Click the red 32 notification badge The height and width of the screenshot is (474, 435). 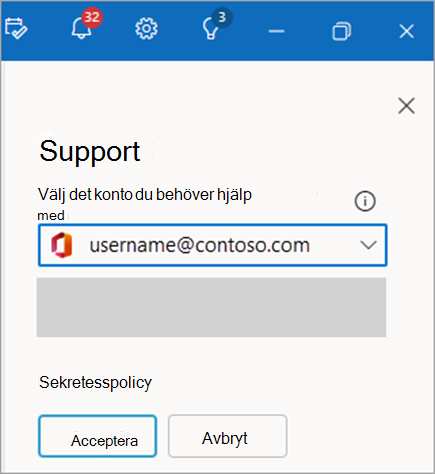(x=92, y=17)
